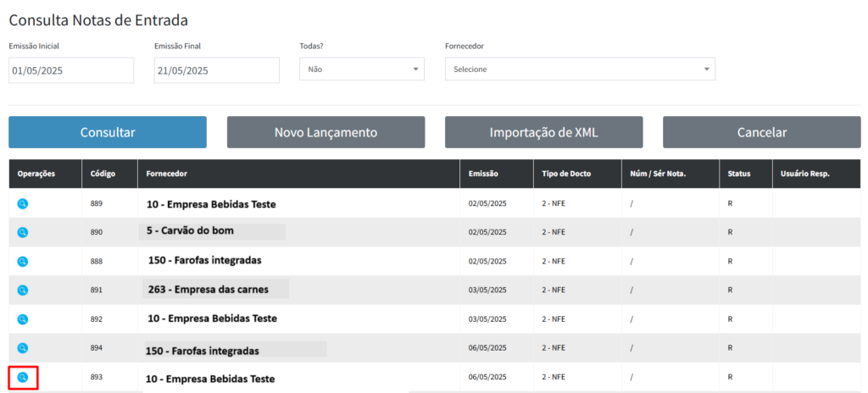868x393 pixels.
Task: Click magnifier icon for entry 890
Action: 23,232
